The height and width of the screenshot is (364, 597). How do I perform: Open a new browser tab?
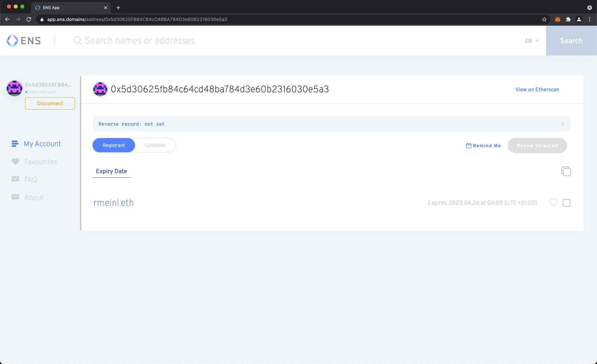click(118, 8)
